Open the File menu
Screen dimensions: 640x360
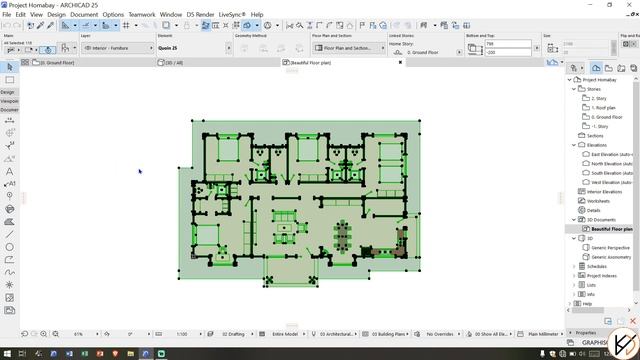pos(7,14)
